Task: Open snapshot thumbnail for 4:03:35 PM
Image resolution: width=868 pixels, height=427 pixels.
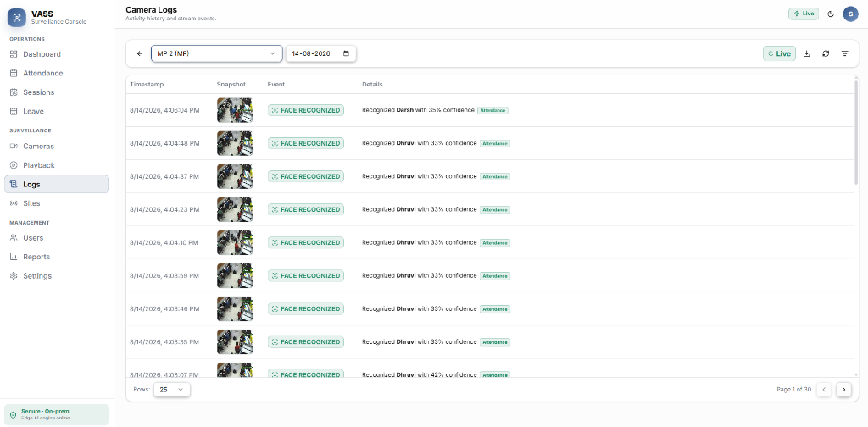Action: (235, 341)
